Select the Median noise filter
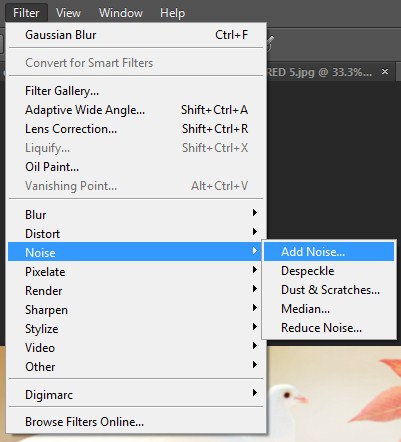 (329, 309)
